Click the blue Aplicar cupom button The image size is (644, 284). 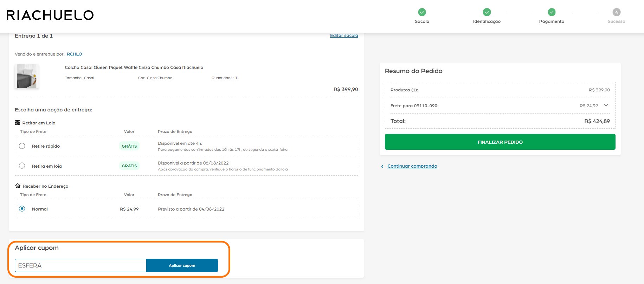182,265
